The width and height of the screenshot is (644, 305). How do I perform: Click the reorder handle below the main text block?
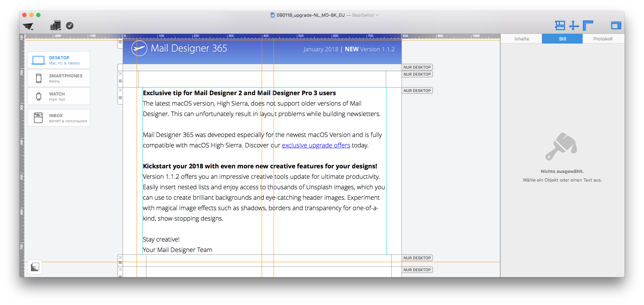120,263
